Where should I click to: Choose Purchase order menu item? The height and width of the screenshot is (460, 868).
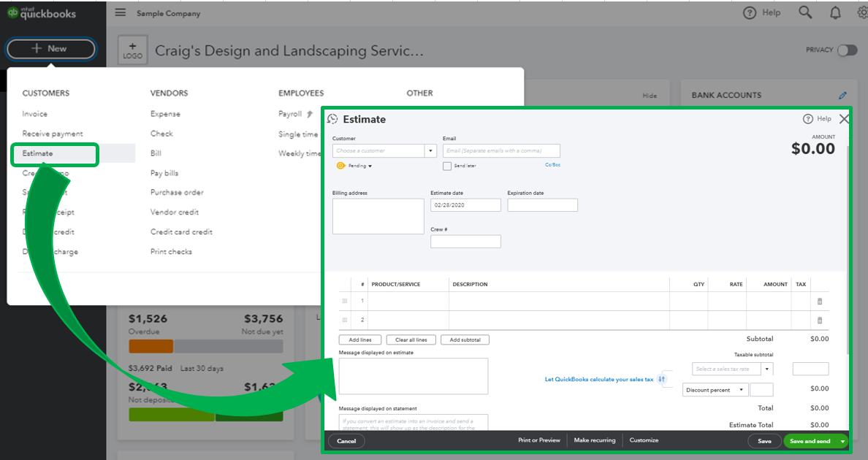177,193
